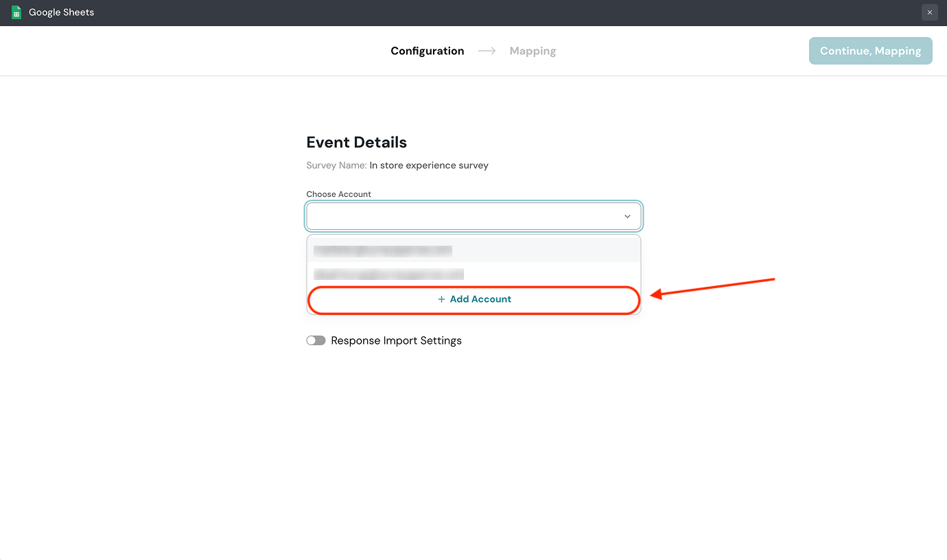This screenshot has width=947, height=560.
Task: Close the Google Sheets dialog
Action: pyautogui.click(x=929, y=12)
